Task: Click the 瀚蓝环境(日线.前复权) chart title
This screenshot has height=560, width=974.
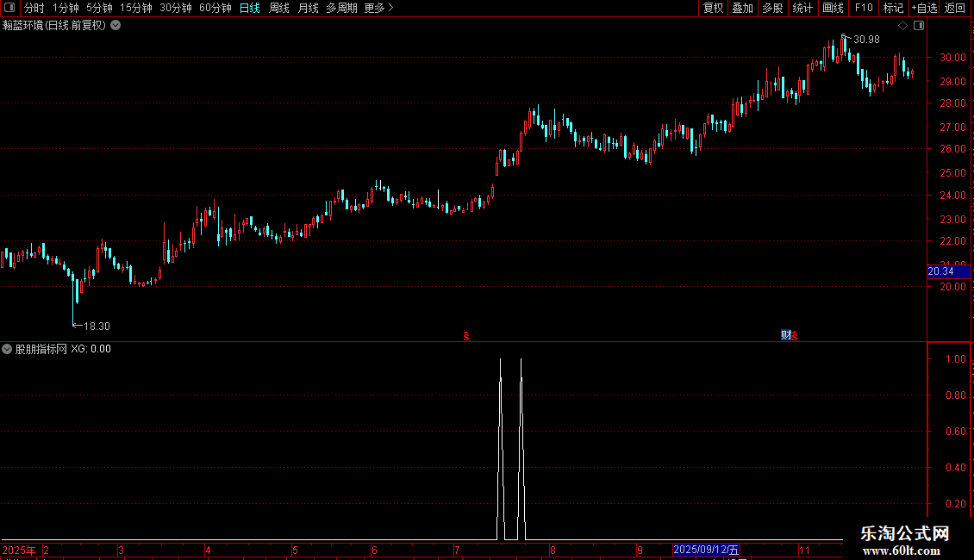Action: tap(54, 26)
